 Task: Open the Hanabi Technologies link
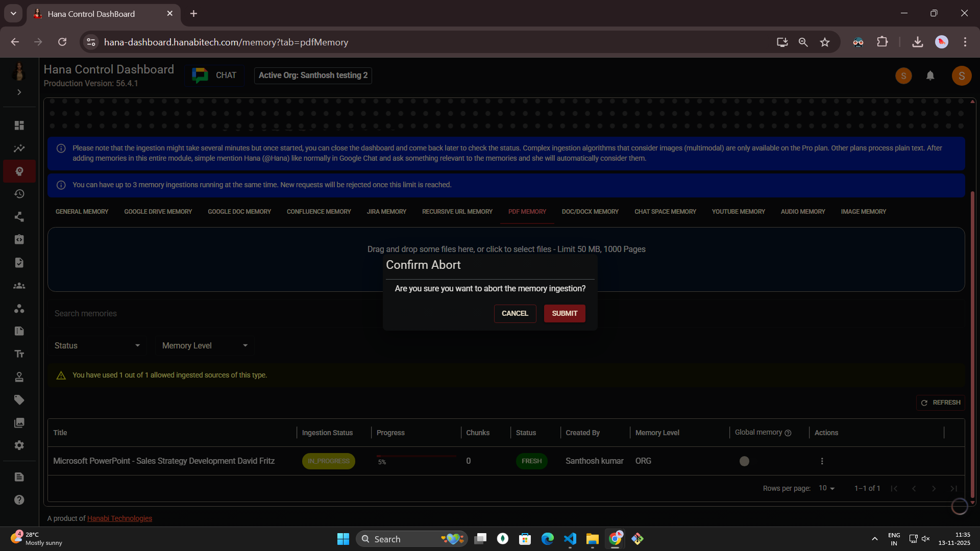tap(119, 518)
